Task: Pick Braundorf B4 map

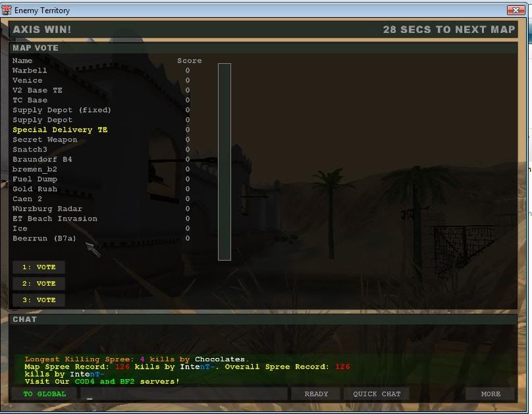Action: 42,159
